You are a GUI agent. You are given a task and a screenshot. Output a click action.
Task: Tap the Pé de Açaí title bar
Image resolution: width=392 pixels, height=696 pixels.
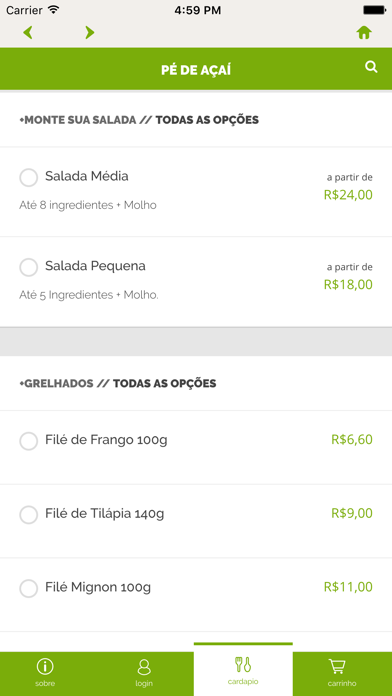(196, 69)
